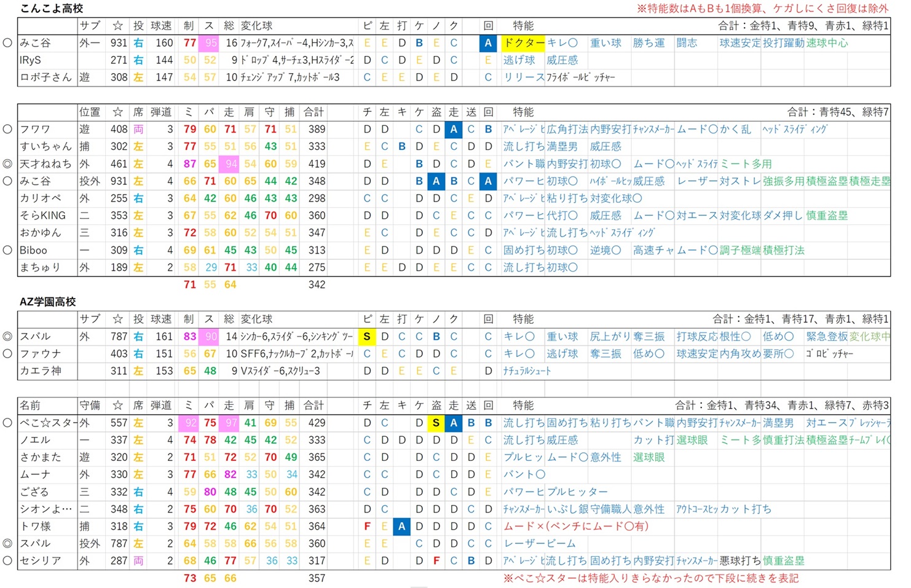Click the yellow ドクター cell
911x588 pixels.
[x=523, y=43]
